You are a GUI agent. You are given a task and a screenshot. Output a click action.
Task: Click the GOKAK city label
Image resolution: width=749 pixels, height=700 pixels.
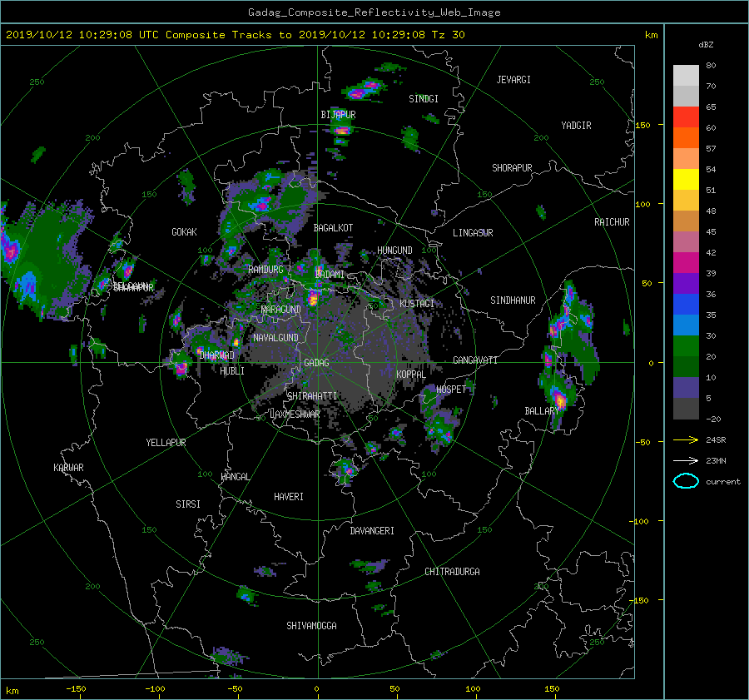point(184,232)
